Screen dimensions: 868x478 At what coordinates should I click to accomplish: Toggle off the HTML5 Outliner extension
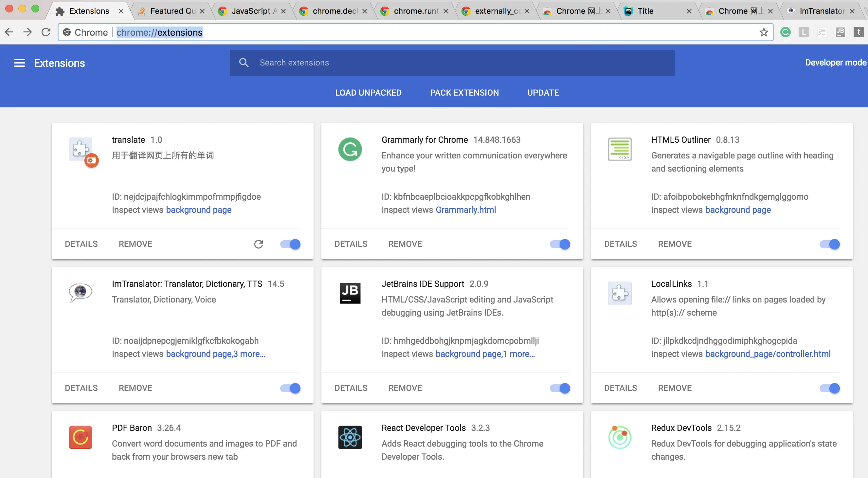(830, 244)
